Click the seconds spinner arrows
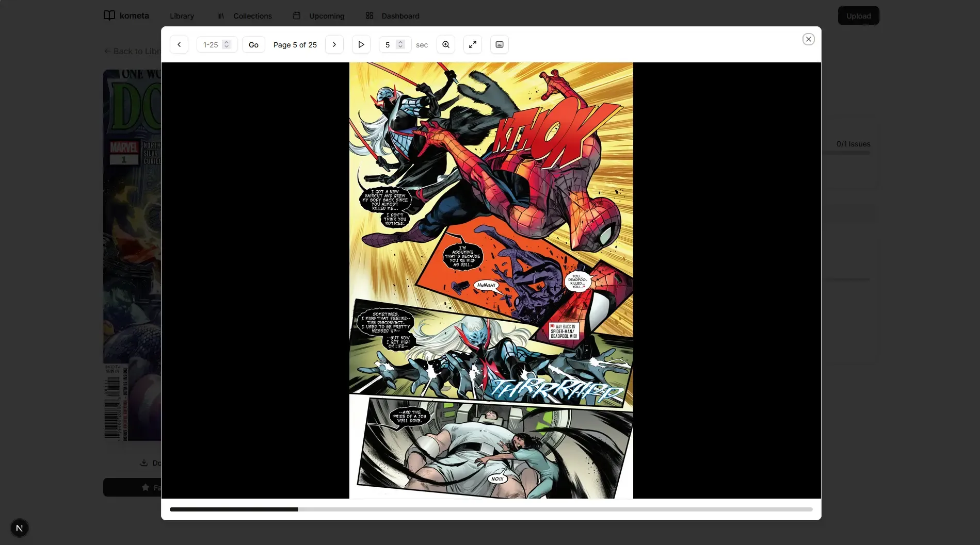This screenshot has height=545, width=980. click(400, 45)
